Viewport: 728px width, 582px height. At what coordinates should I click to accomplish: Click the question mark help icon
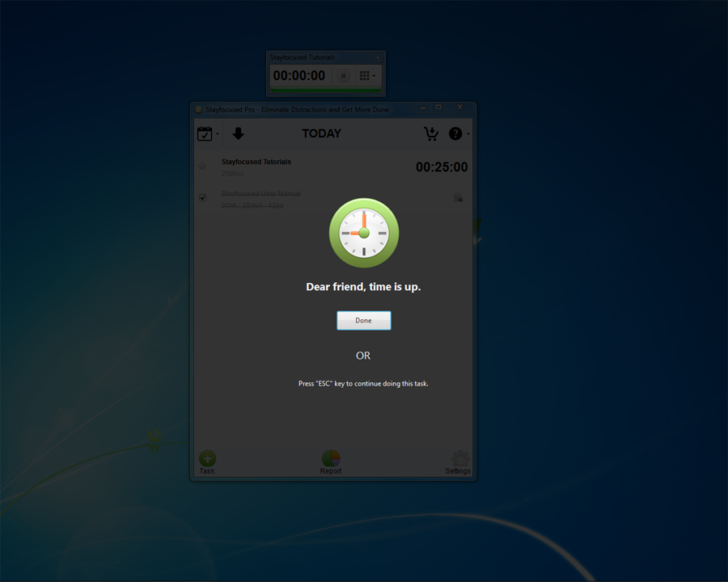point(455,133)
